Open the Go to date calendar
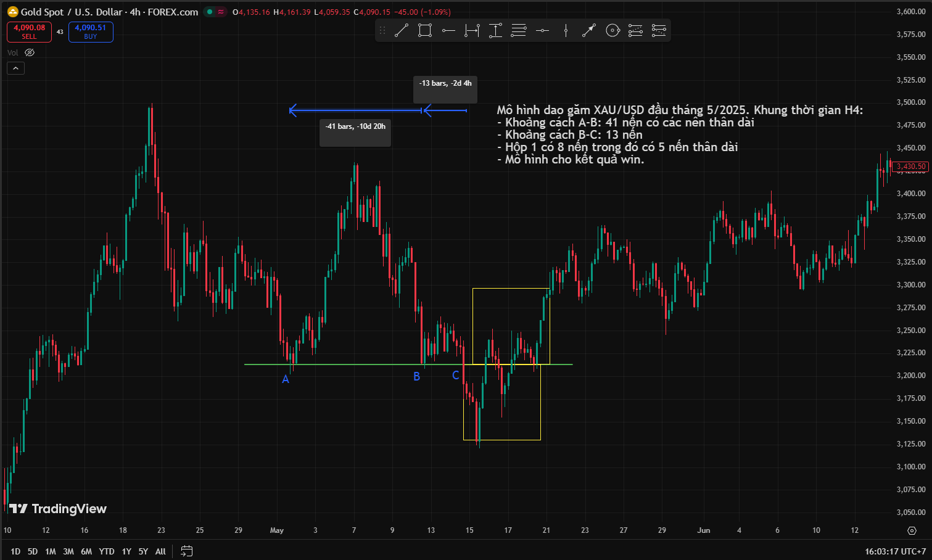This screenshot has width=932, height=560. click(187, 551)
